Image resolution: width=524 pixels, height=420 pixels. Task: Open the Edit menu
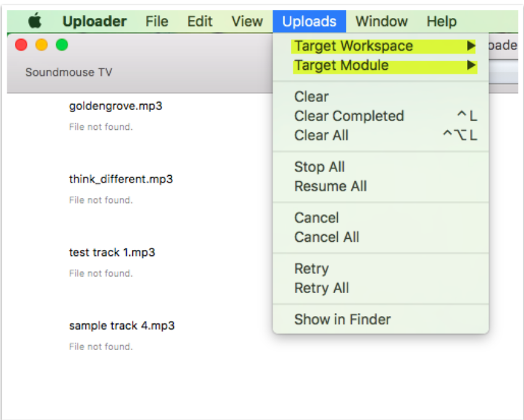pyautogui.click(x=200, y=22)
